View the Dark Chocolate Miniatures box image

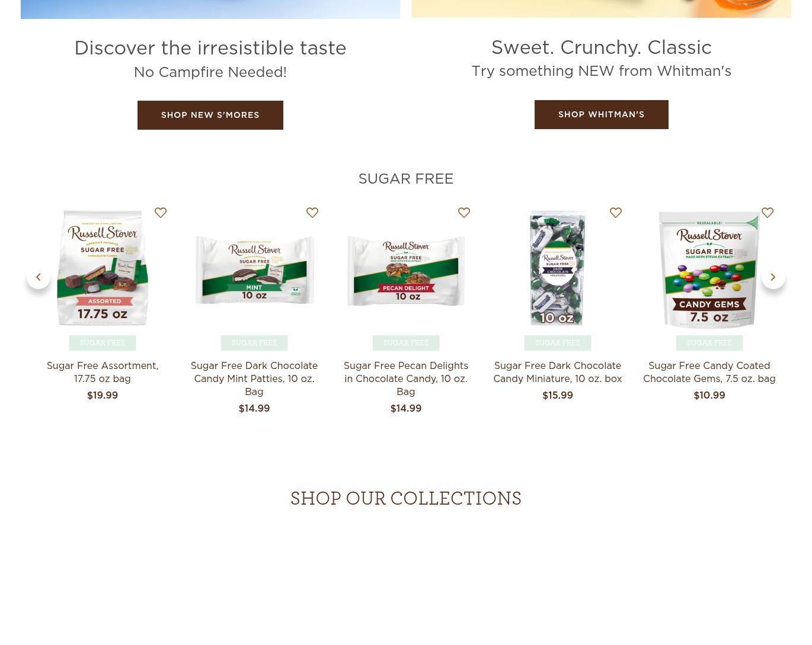coord(558,268)
